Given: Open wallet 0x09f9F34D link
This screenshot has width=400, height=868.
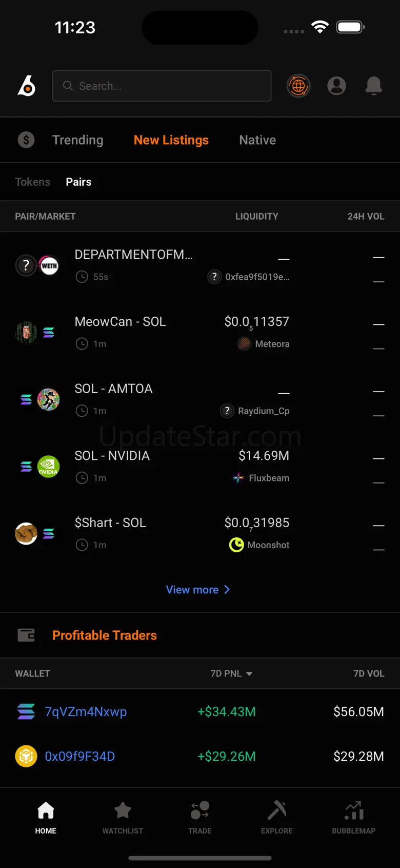Looking at the screenshot, I should tap(79, 756).
